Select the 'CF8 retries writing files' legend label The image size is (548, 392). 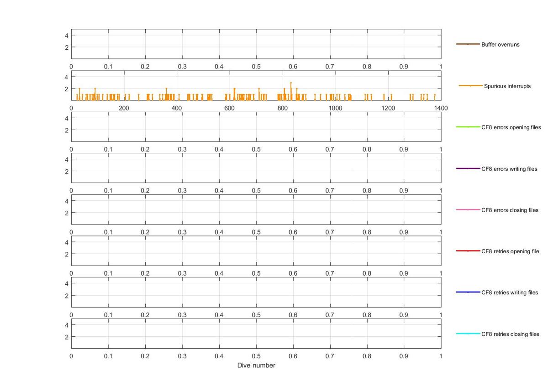coord(510,293)
